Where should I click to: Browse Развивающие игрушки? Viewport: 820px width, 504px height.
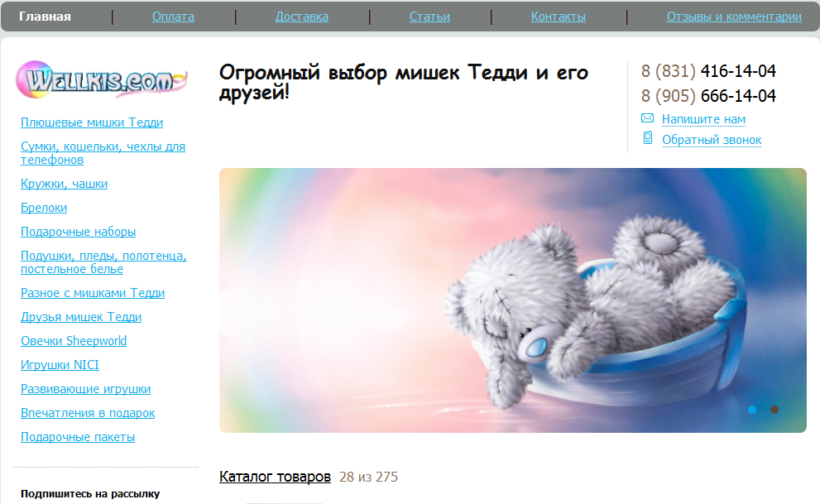(85, 389)
